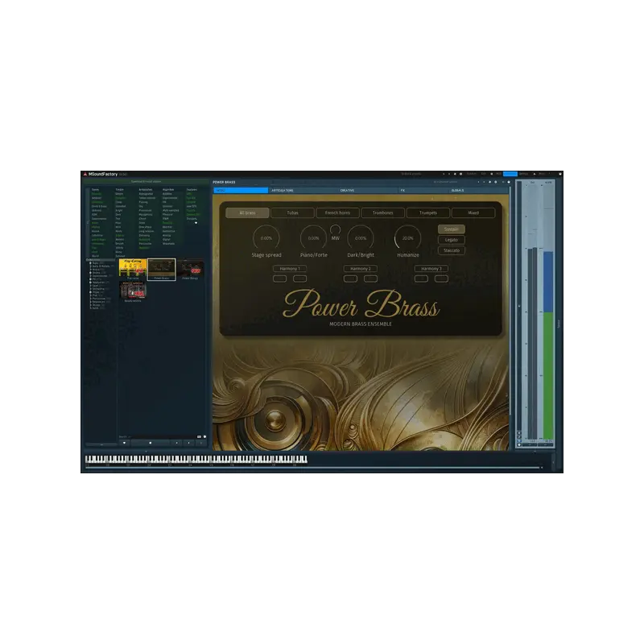The width and height of the screenshot is (644, 644).
Task: Select Organ in category tree
Action: tap(96, 292)
